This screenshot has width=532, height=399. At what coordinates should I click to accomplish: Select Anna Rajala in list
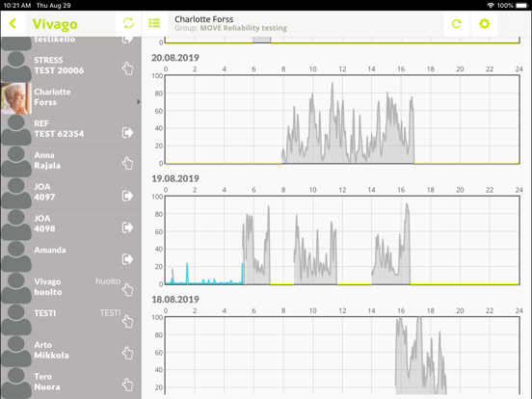(x=71, y=162)
